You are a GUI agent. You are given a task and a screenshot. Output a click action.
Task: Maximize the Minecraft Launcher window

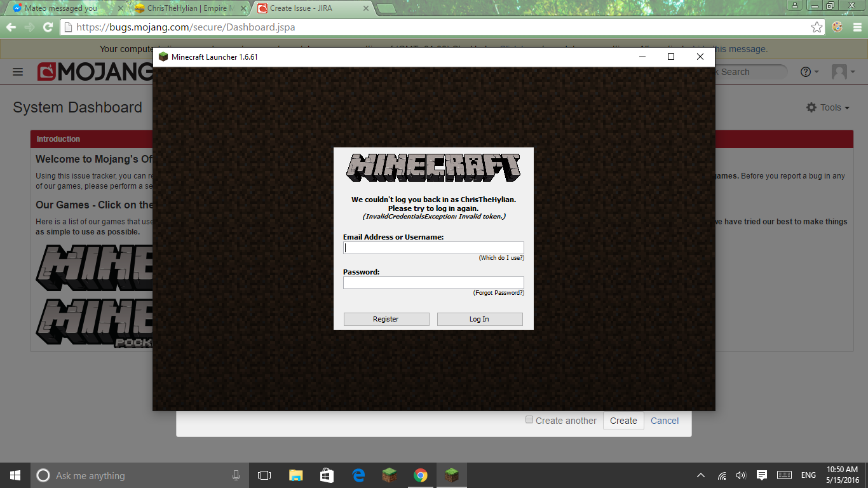coord(671,57)
